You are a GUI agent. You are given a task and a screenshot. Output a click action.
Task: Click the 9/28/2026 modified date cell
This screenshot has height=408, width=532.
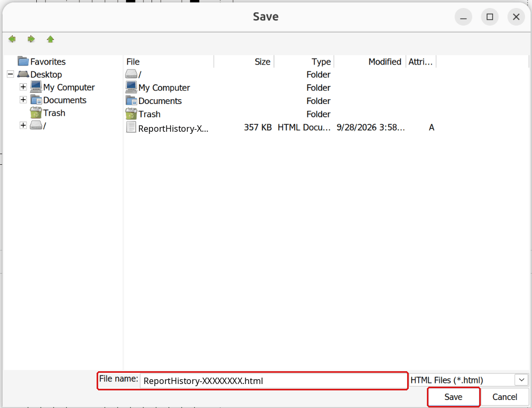click(370, 127)
